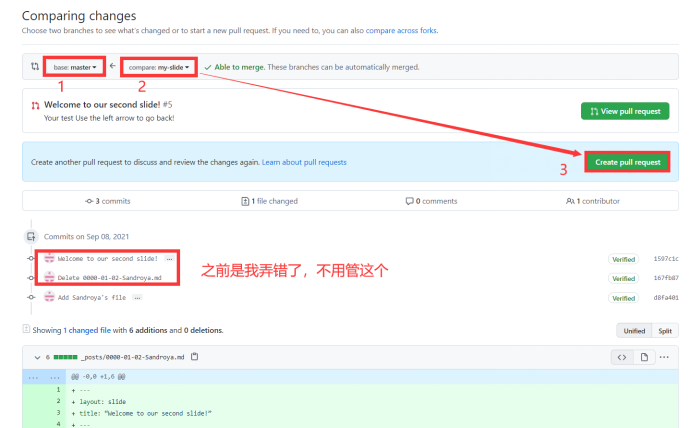Click the pull request icon beside Welcome title
The image size is (692, 428).
point(35,105)
